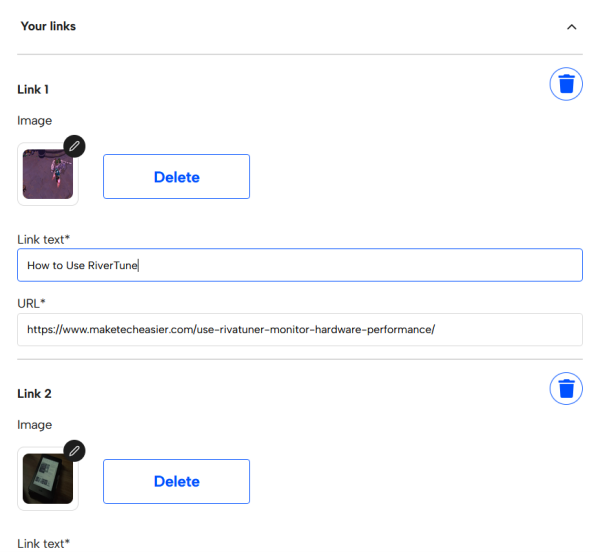Select the Link 1 heading text
The height and width of the screenshot is (552, 600).
pyautogui.click(x=33, y=90)
